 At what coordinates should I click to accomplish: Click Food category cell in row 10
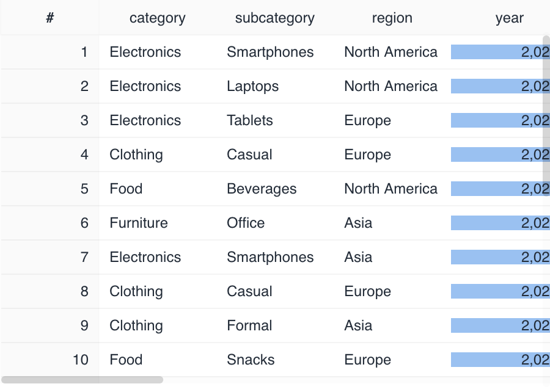126,360
